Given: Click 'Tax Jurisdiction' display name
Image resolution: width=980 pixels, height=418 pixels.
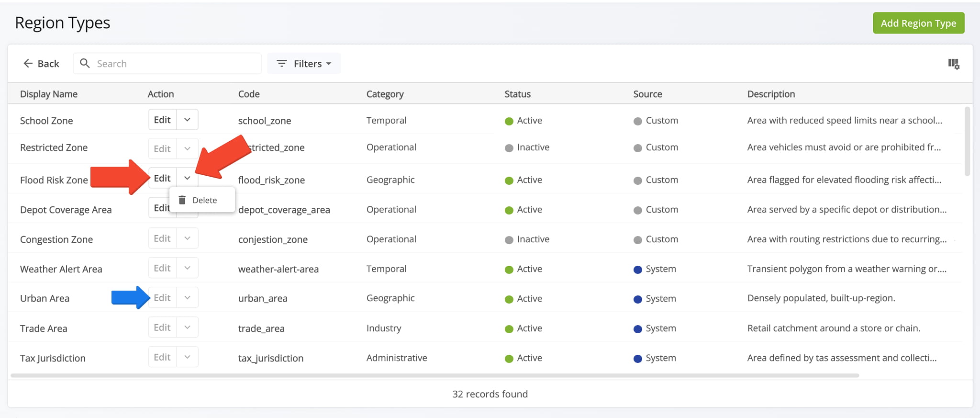Looking at the screenshot, I should click(53, 358).
